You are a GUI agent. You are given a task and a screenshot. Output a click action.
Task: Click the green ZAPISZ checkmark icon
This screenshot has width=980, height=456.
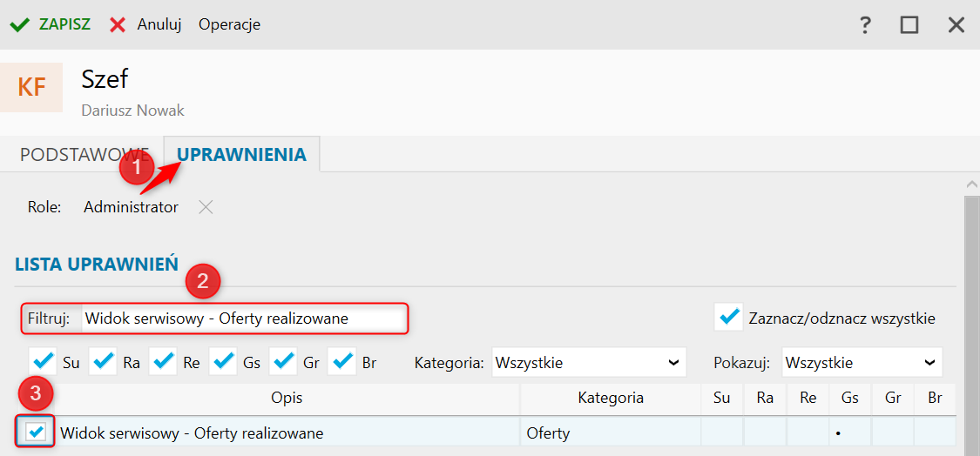click(20, 25)
